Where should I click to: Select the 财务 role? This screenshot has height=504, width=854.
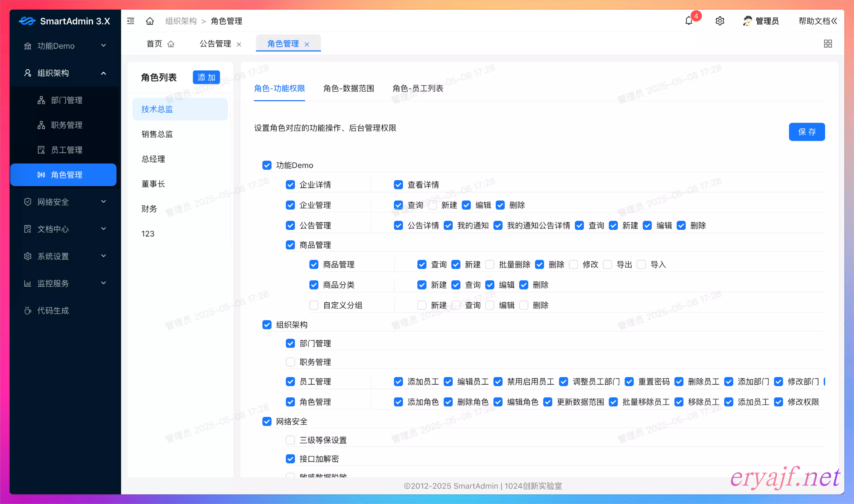180,209
